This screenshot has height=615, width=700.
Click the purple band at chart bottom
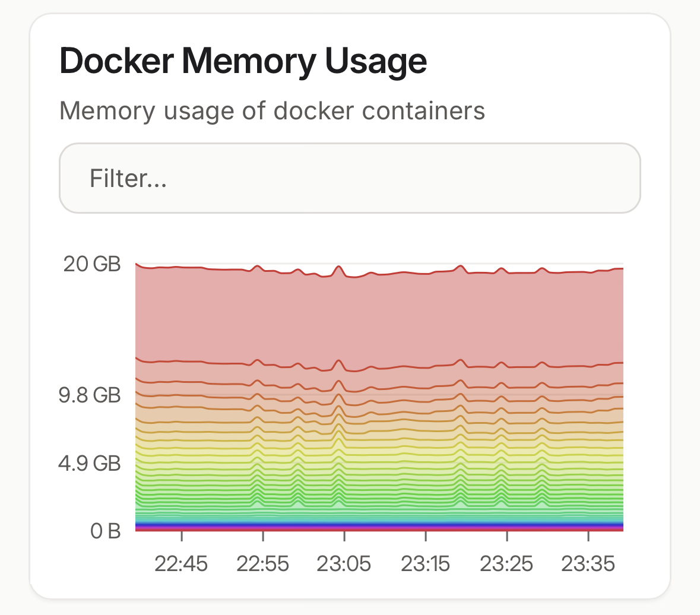click(380, 525)
